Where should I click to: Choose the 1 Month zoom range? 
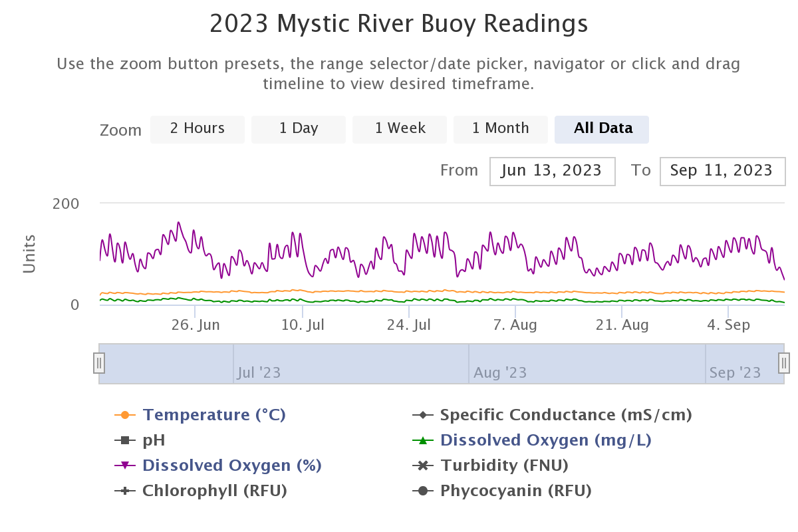click(501, 129)
